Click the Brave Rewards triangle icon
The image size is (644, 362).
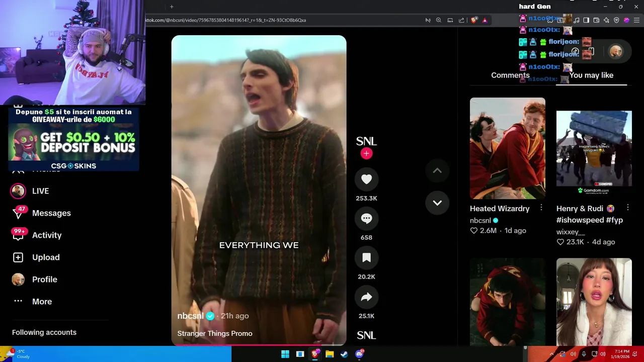tap(485, 20)
